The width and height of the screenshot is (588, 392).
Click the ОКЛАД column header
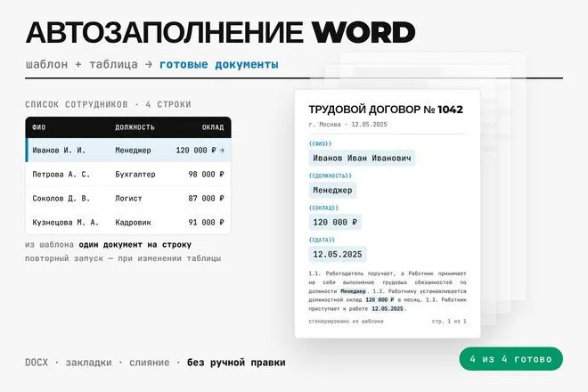point(213,127)
